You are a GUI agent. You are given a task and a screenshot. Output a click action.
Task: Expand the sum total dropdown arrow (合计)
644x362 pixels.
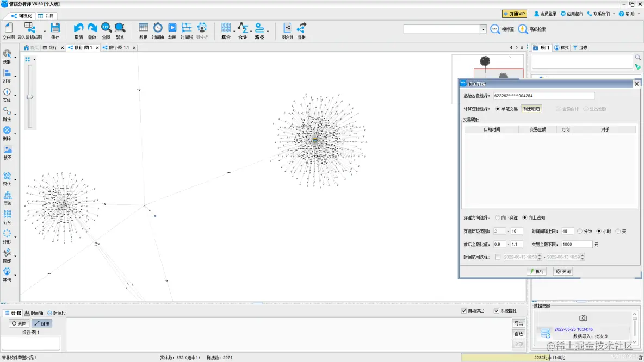pos(251,31)
